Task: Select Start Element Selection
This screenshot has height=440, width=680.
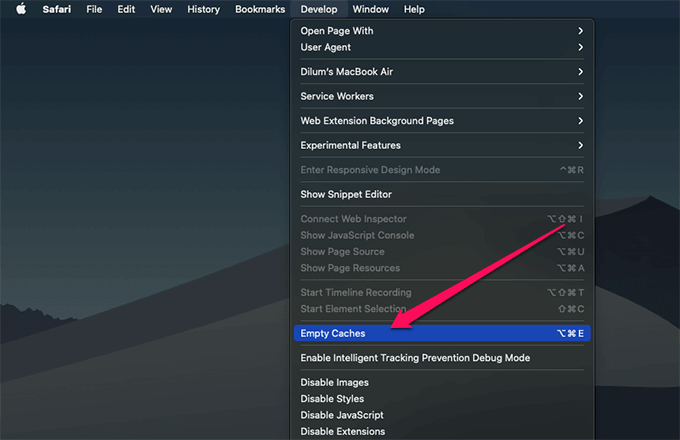Action: pos(442,309)
